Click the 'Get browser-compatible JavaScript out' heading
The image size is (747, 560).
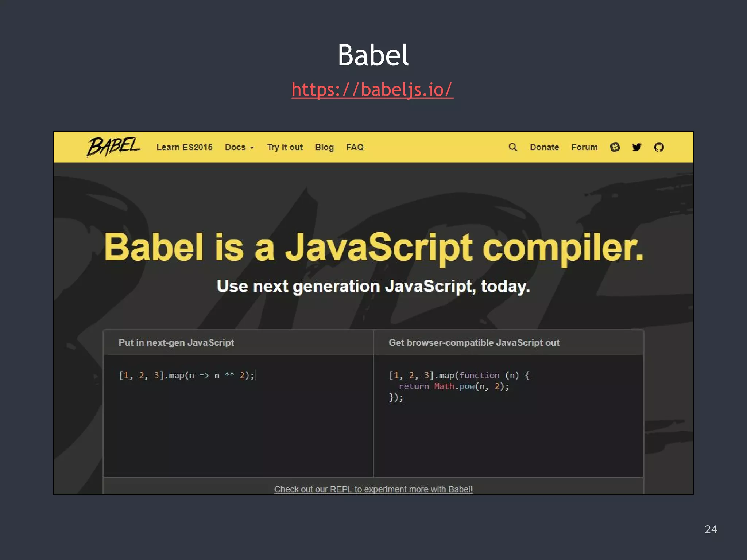pos(474,342)
